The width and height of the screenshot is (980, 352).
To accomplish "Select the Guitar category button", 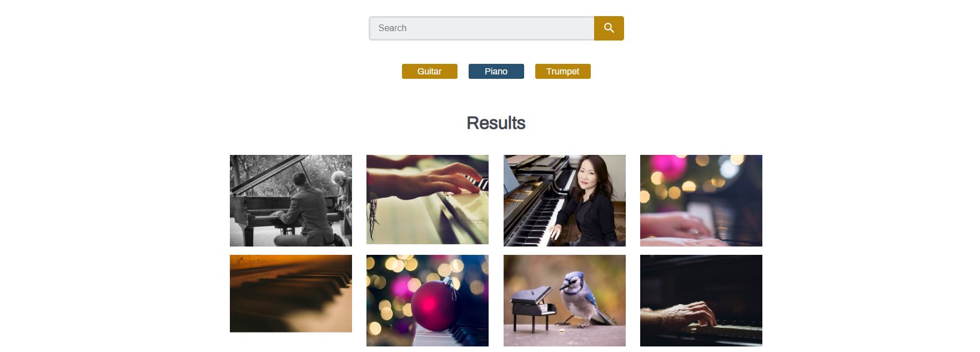I will (429, 72).
